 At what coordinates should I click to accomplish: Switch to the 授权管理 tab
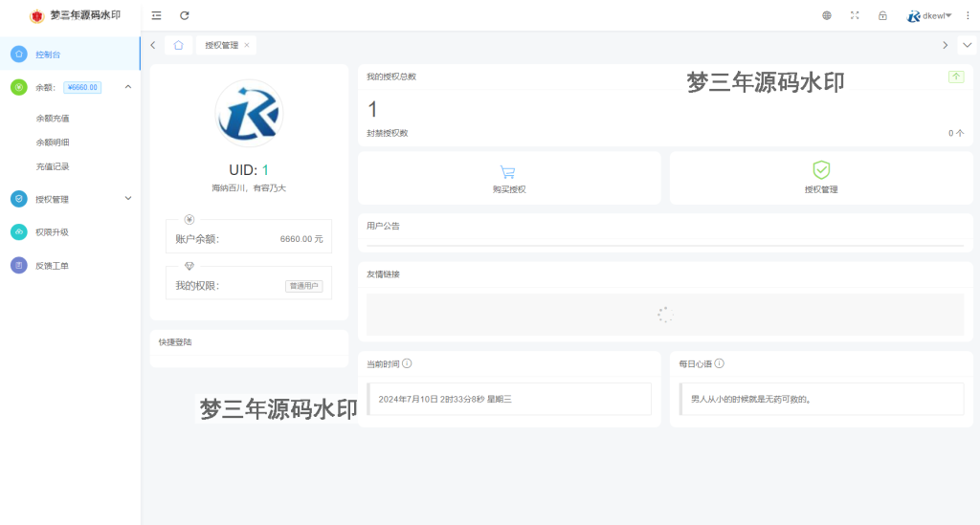pyautogui.click(x=222, y=45)
